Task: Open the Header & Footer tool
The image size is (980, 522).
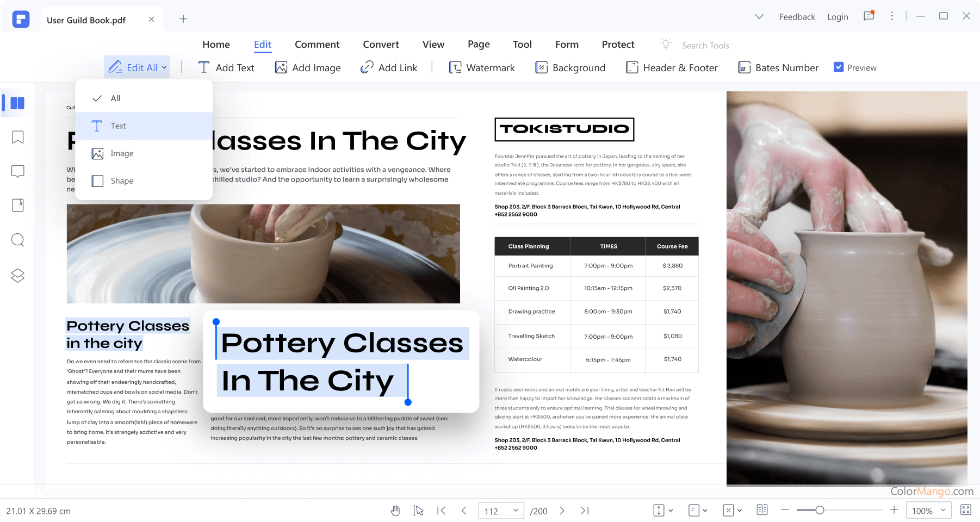Action: pyautogui.click(x=672, y=67)
